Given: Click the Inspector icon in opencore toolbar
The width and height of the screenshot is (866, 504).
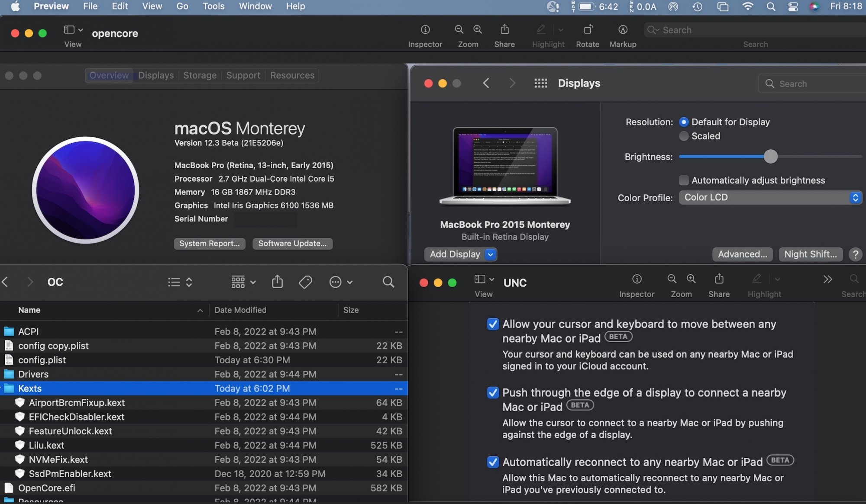Looking at the screenshot, I should [425, 30].
